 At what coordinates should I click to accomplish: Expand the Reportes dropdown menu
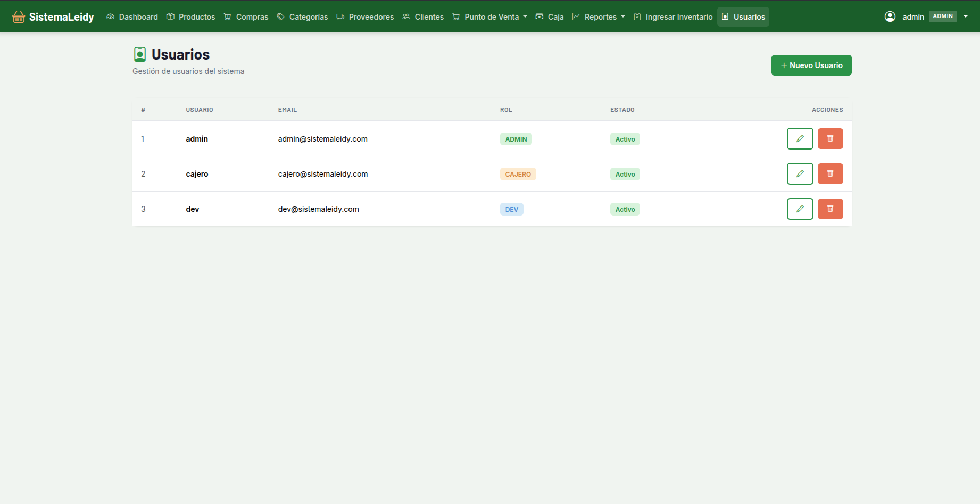[599, 17]
